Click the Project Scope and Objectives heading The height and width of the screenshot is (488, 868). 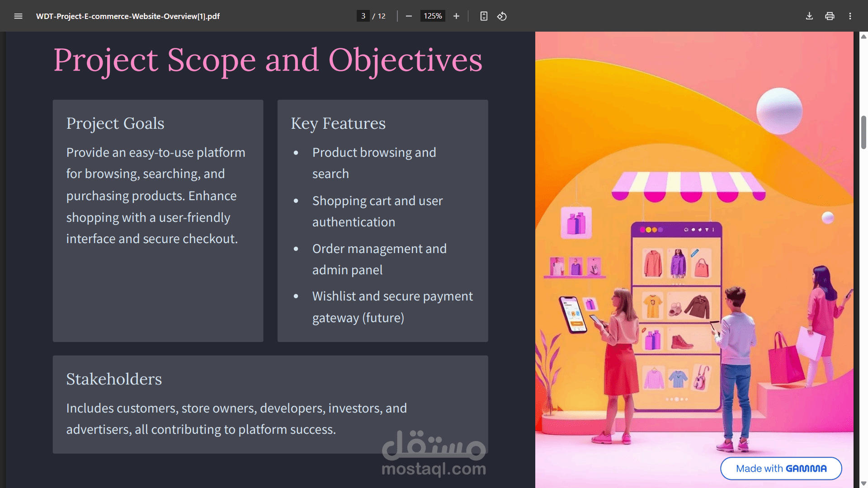pyautogui.click(x=268, y=61)
